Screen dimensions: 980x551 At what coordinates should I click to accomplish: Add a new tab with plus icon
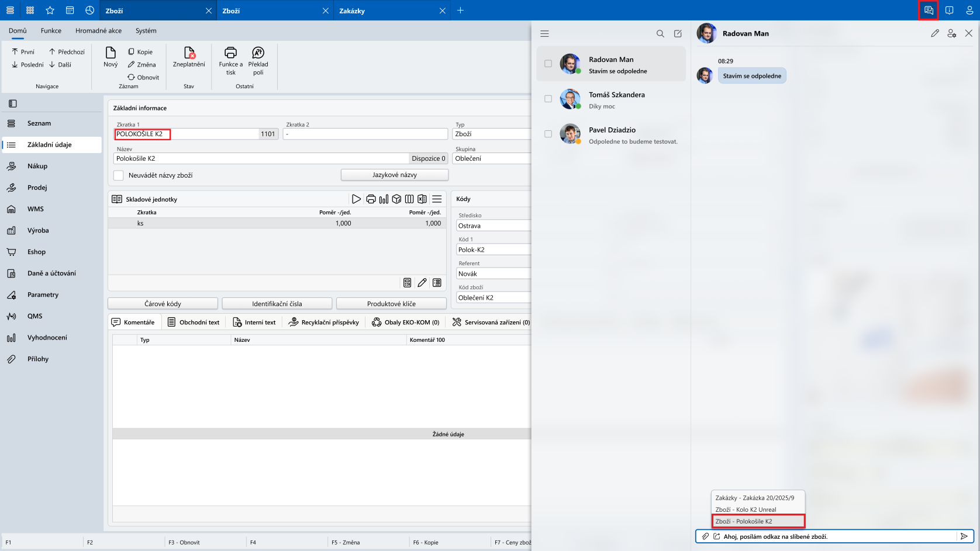(460, 11)
